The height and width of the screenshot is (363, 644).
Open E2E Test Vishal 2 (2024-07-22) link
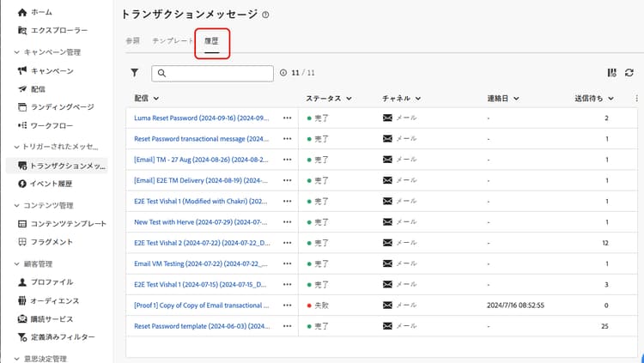pos(202,243)
